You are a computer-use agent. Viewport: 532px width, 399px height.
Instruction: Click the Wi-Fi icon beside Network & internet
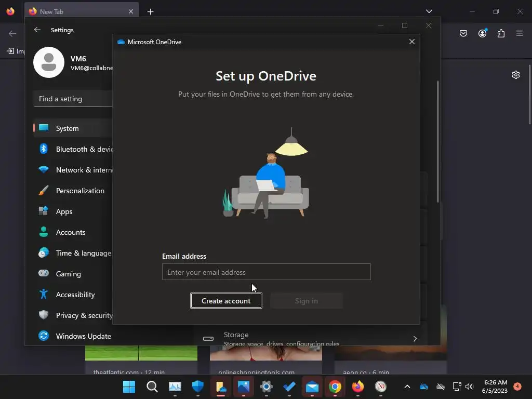[44, 169]
